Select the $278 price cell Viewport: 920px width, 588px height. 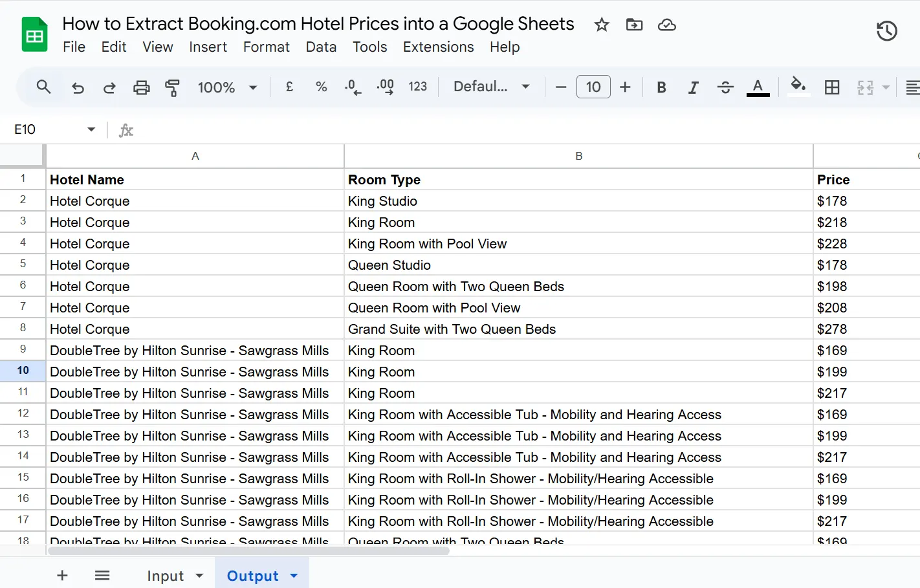[867, 329]
